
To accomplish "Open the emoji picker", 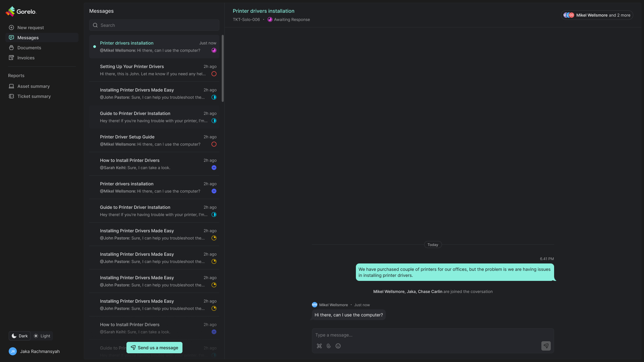I will (x=338, y=346).
